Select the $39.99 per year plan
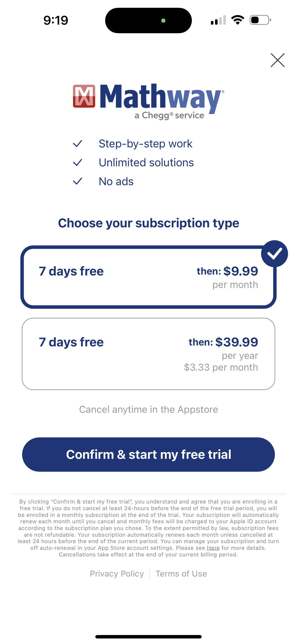The image size is (297, 644). point(148,354)
